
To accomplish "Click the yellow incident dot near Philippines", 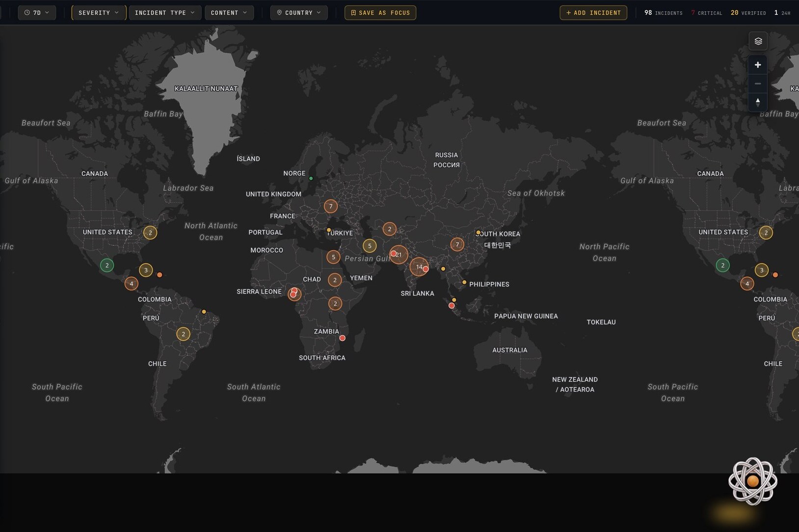I will pyautogui.click(x=464, y=282).
